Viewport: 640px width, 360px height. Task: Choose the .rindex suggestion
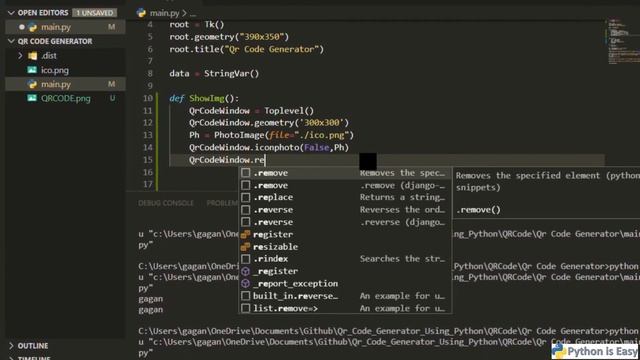(345, 259)
